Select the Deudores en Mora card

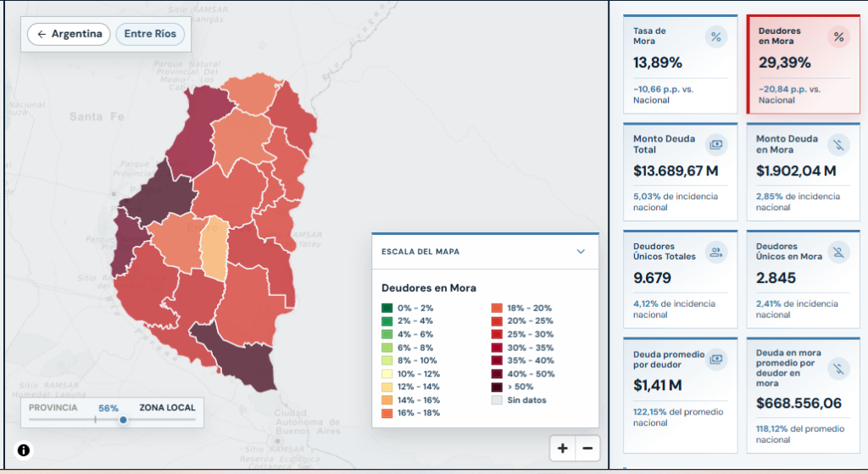point(804,64)
